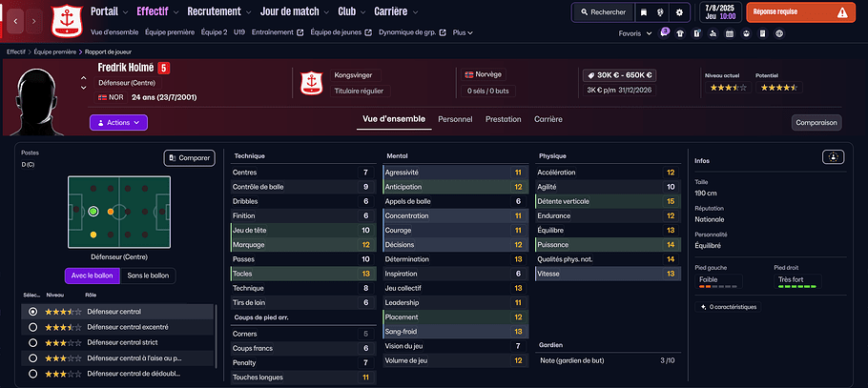
Task: Expand the Plus submenu
Action: [463, 32]
